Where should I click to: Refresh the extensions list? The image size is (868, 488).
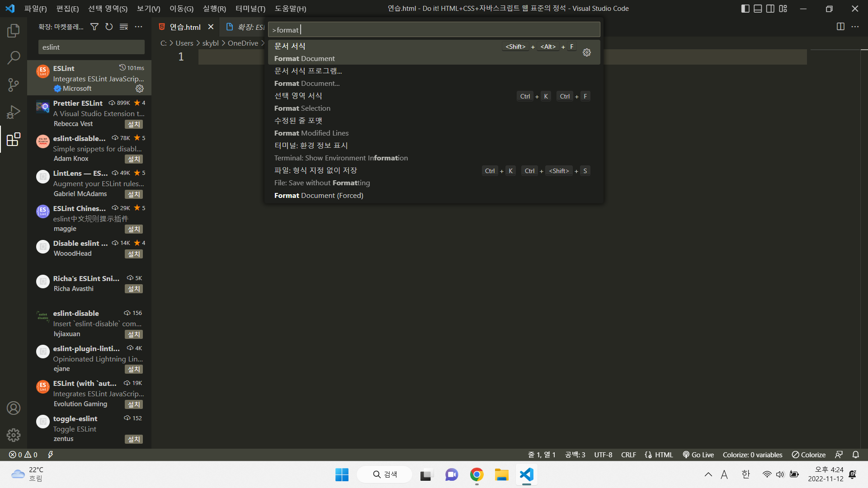point(109,27)
